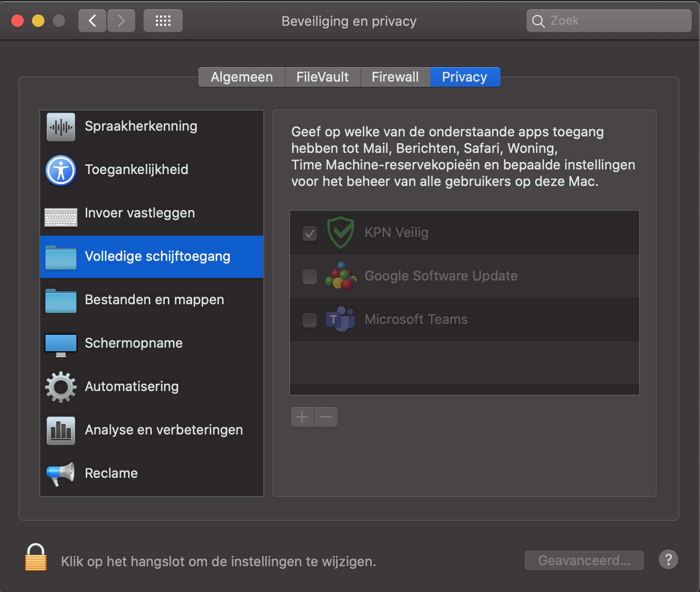700x592 pixels.
Task: Open the FileVault tab
Action: click(322, 77)
